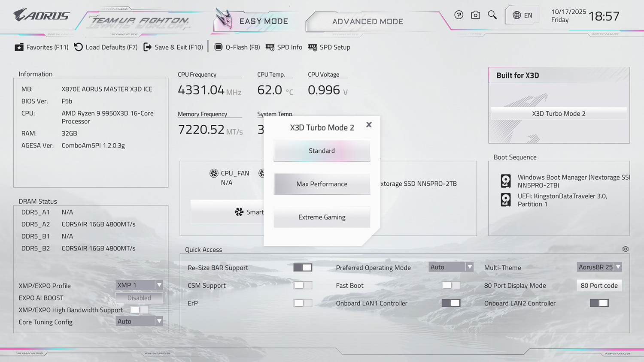Viewport: 644px width, 362px height.
Task: Open the Core Tuning Config dropdown
Action: coord(139,321)
